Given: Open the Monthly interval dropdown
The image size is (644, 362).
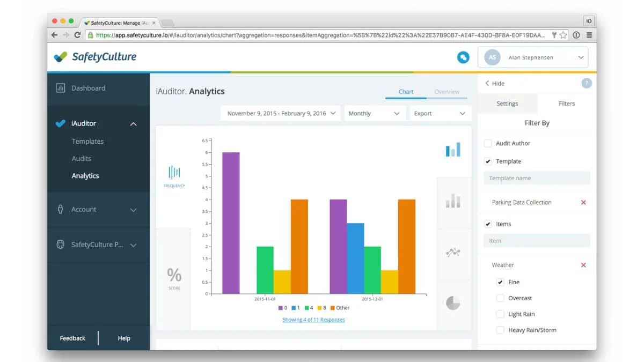Looking at the screenshot, I should (x=375, y=113).
